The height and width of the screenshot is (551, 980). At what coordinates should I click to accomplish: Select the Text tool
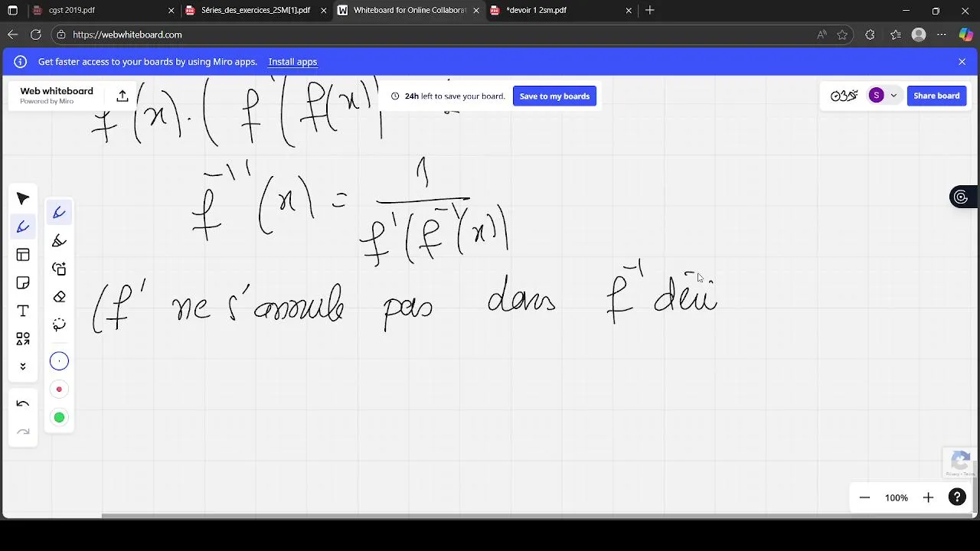23,311
